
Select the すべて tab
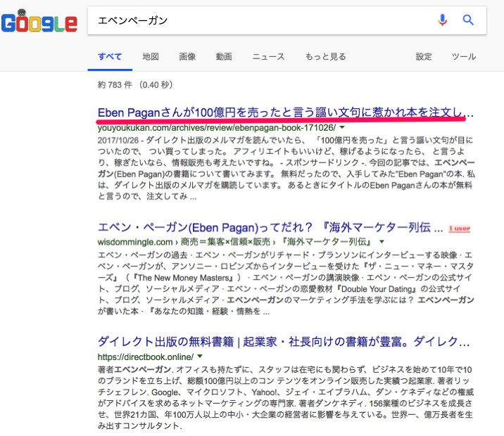[110, 57]
